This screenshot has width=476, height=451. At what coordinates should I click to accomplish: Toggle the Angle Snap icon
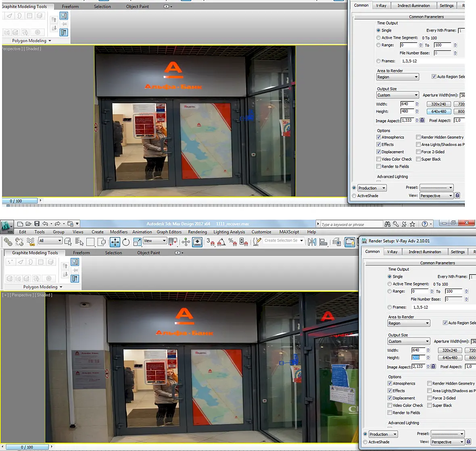point(221,242)
